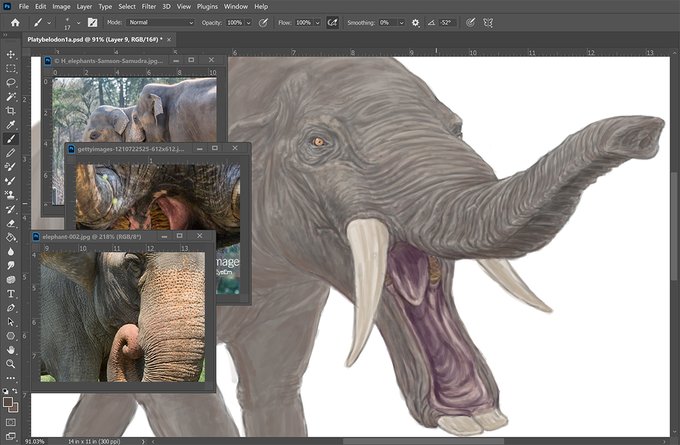Screen dimensions: 680x445
Task: Select the Hand tool
Action: pos(11,350)
